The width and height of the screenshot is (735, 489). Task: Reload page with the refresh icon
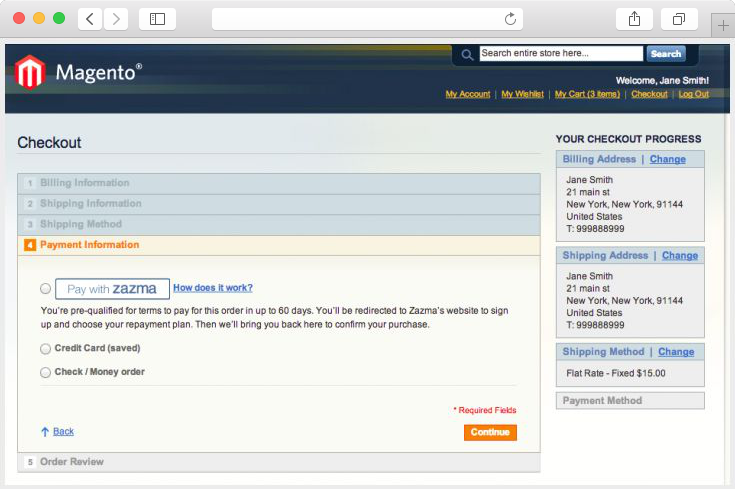(510, 19)
